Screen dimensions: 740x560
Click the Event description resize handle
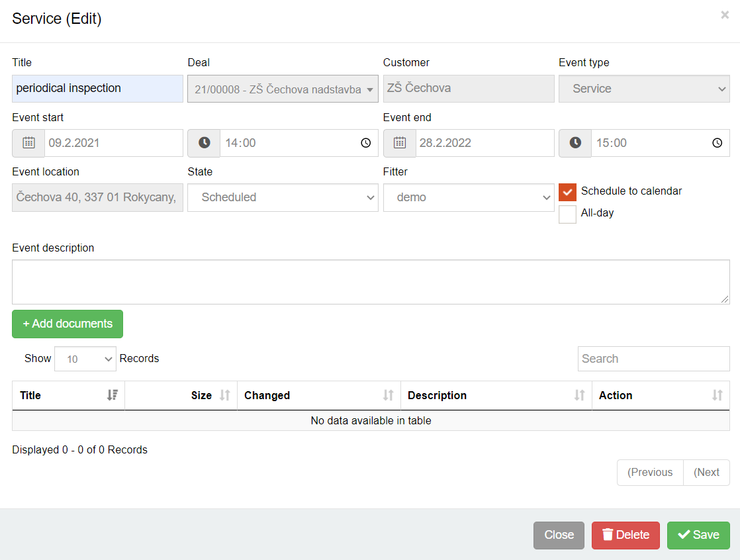point(725,299)
